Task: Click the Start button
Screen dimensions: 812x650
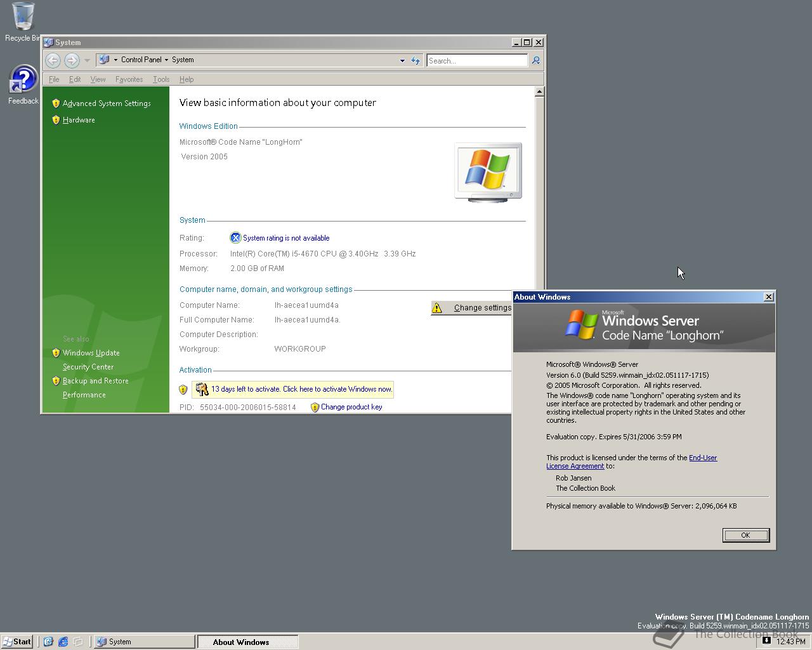Action: 17,642
